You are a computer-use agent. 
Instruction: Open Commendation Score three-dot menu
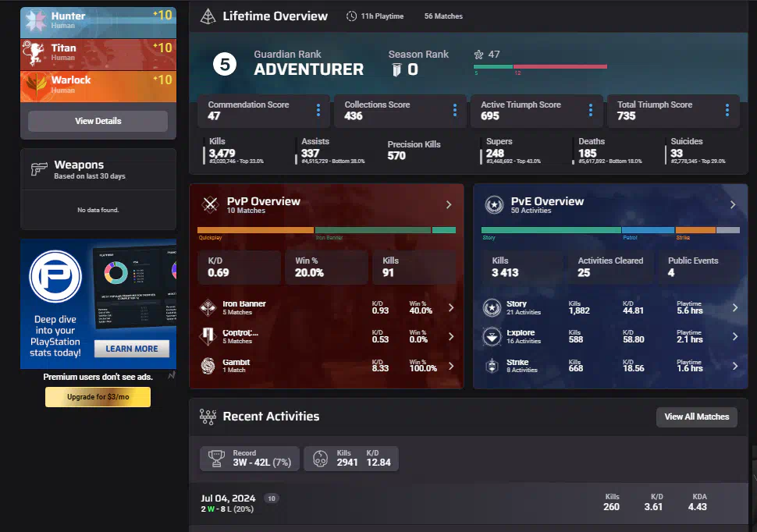click(318, 111)
